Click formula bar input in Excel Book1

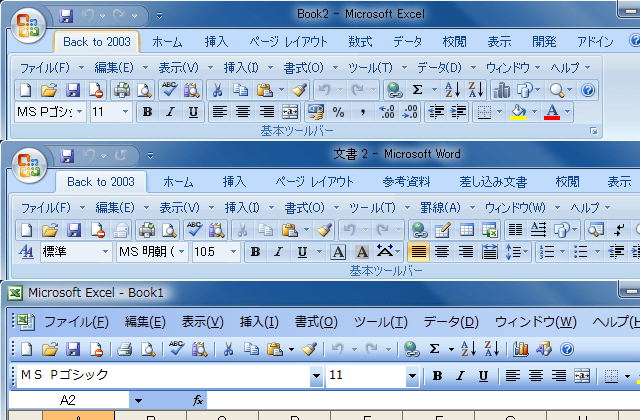pos(423,400)
